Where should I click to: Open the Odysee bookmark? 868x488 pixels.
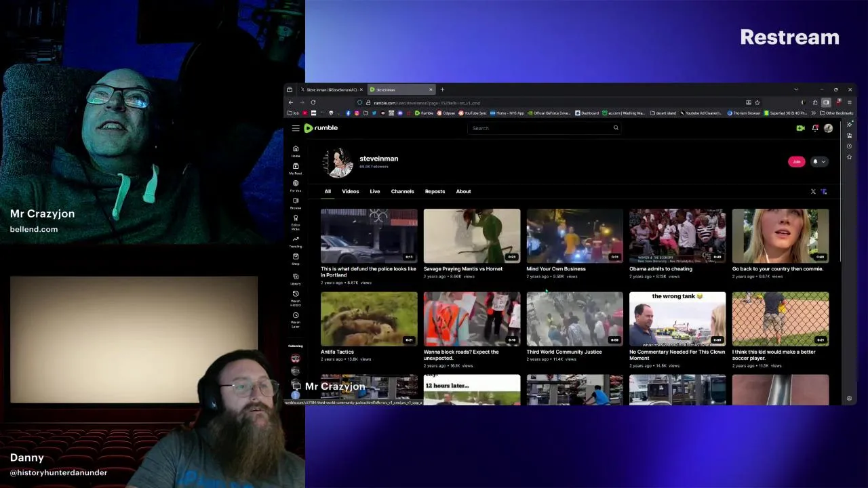click(446, 113)
